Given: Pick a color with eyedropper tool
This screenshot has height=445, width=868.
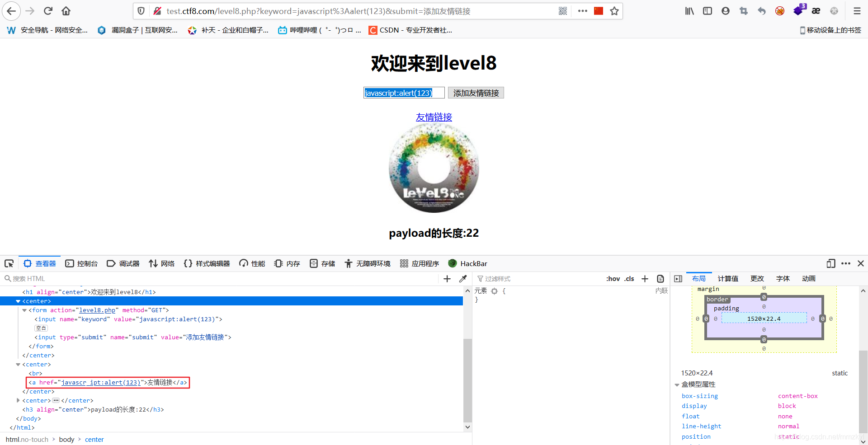Looking at the screenshot, I should pyautogui.click(x=463, y=279).
